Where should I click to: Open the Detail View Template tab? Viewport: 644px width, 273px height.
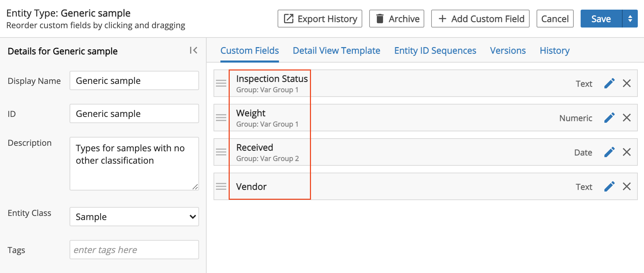click(336, 51)
